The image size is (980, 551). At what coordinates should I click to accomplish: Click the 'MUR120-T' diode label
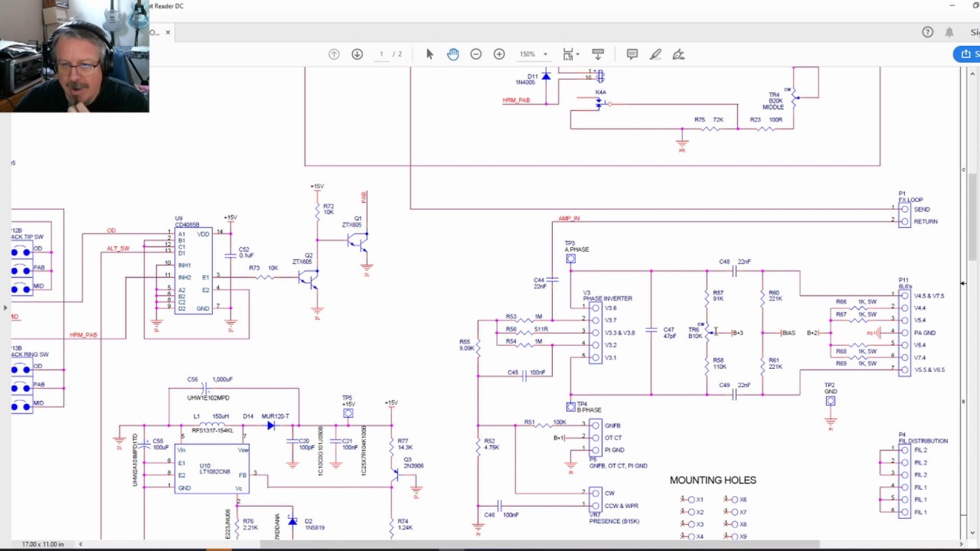click(276, 416)
